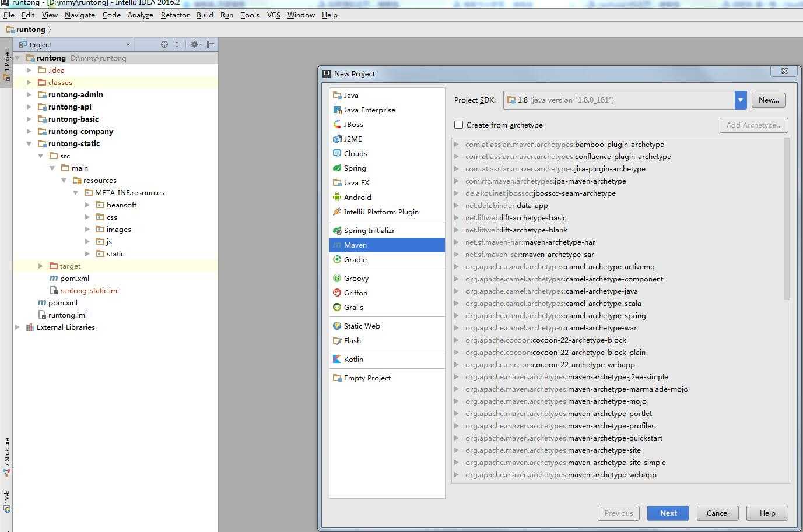
Task: Expand maven-archetype-quickstart archetype entry
Action: [x=457, y=438]
